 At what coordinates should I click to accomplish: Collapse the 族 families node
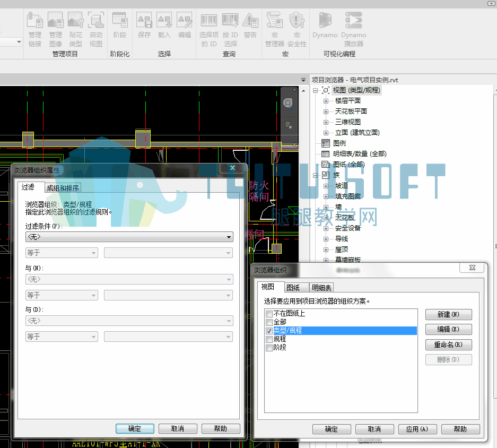(316, 175)
